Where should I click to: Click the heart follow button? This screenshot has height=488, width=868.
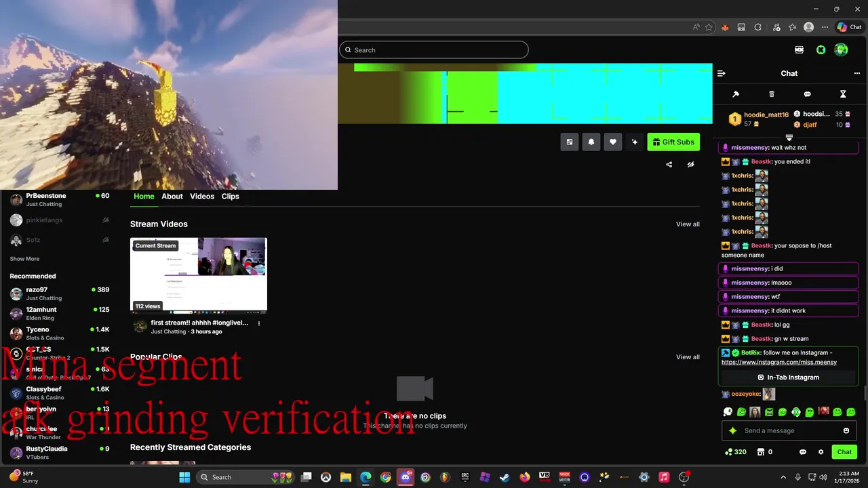(613, 142)
